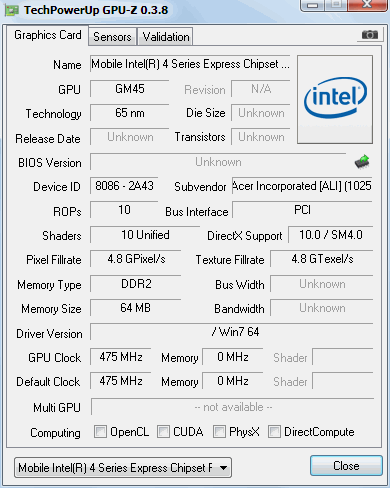The width and height of the screenshot is (390, 488).
Task: Click the Default Clock field 475 MHz
Action: (x=121, y=381)
